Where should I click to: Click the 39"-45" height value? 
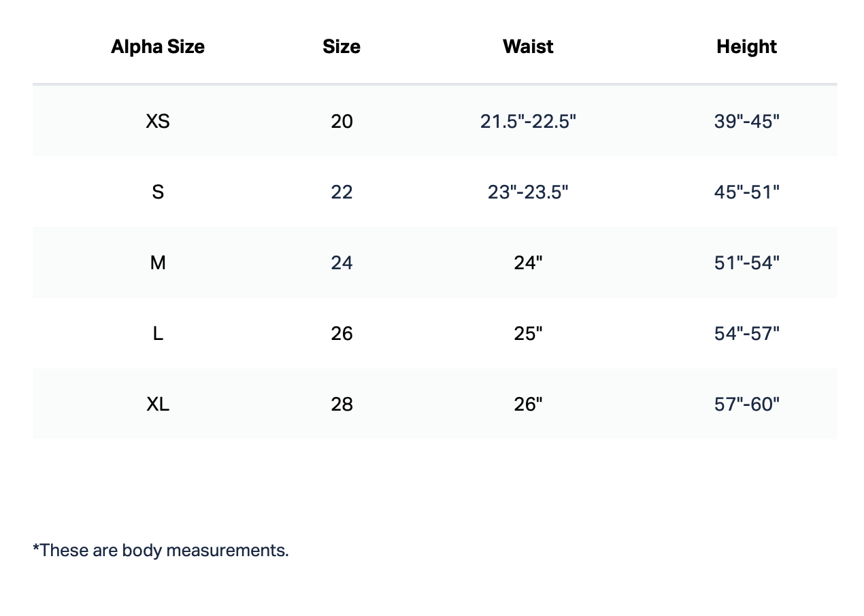tap(746, 121)
